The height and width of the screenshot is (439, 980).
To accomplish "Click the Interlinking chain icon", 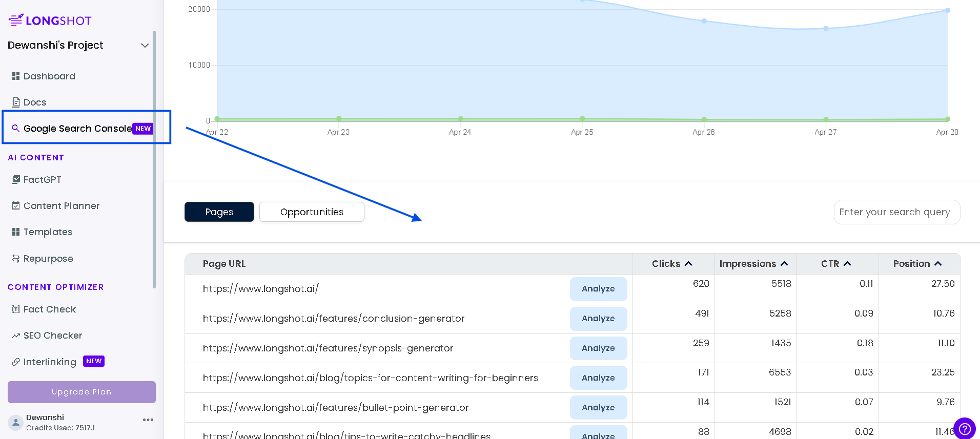I will (16, 362).
